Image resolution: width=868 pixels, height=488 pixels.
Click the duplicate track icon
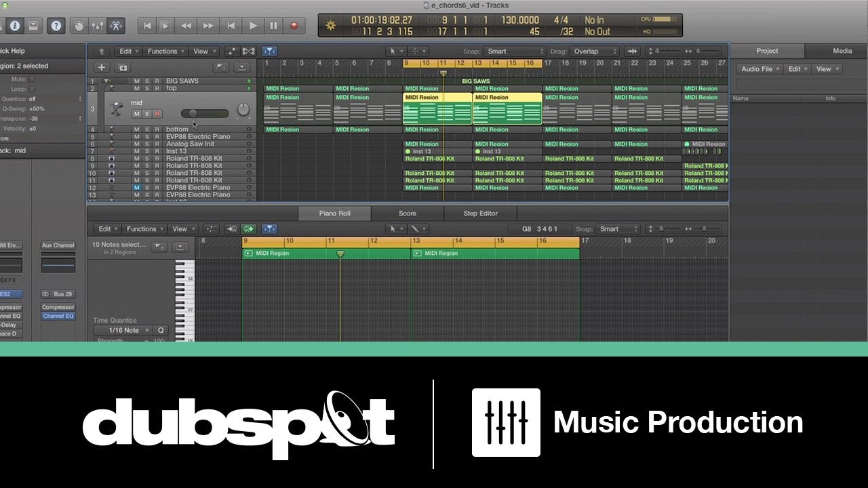coord(123,67)
